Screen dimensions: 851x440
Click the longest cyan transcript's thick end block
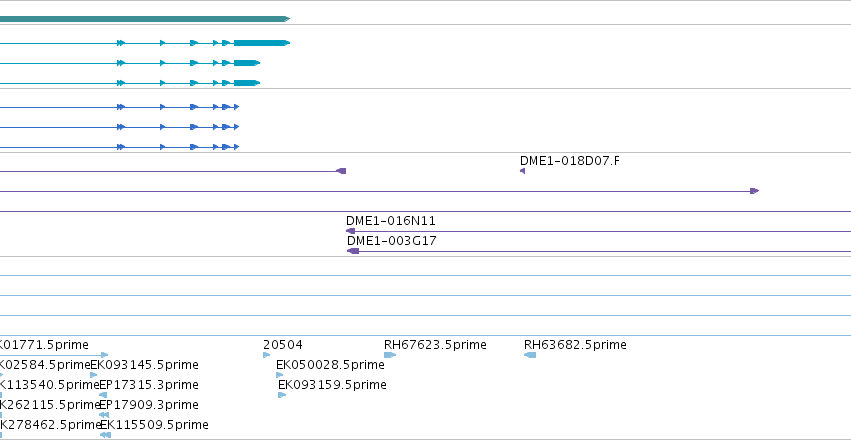point(261,43)
